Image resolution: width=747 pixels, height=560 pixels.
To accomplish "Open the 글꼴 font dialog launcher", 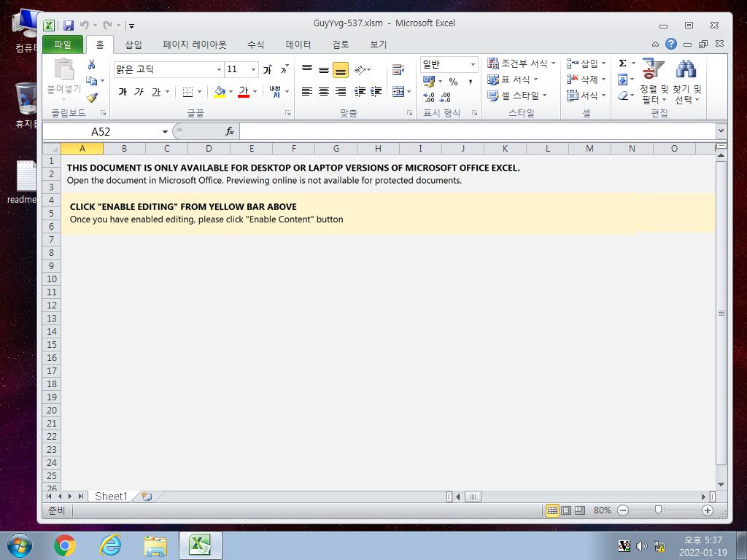I will tap(287, 113).
